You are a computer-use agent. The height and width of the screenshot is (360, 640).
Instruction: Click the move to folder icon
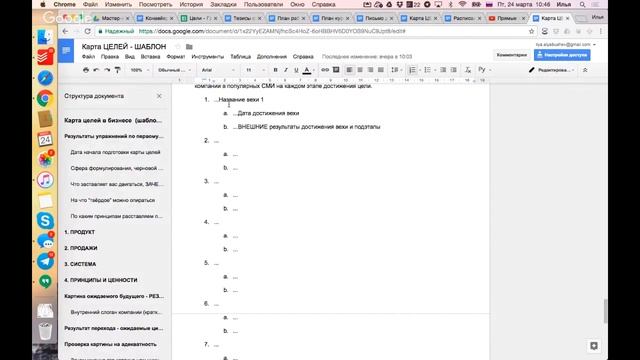click(189, 47)
